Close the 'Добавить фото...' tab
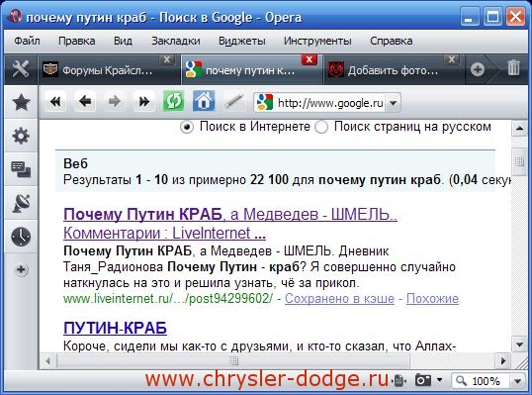Image resolution: width=532 pixels, height=395 pixels. click(x=452, y=59)
